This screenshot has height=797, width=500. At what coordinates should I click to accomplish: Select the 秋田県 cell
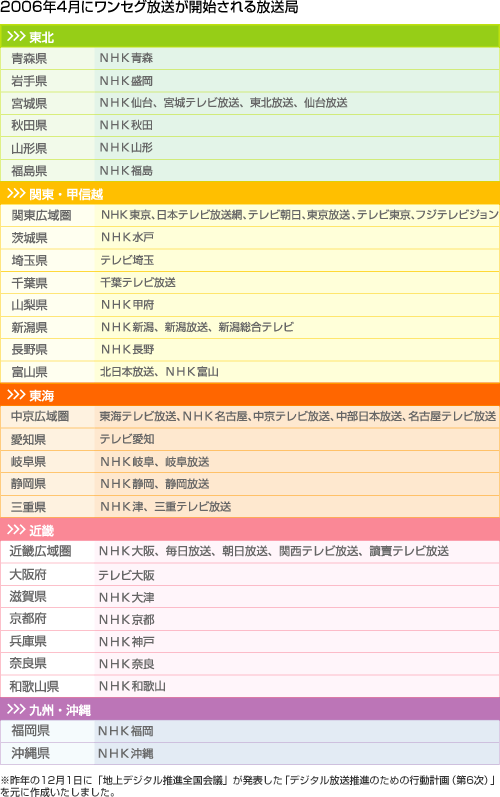point(47,126)
